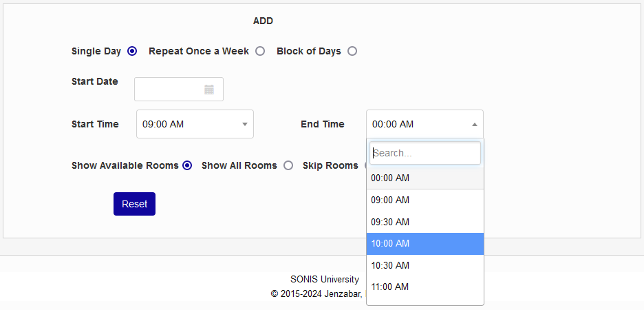Screen dimensions: 644x310
Task: Expand the Start Time dropdown
Action: pyautogui.click(x=195, y=124)
